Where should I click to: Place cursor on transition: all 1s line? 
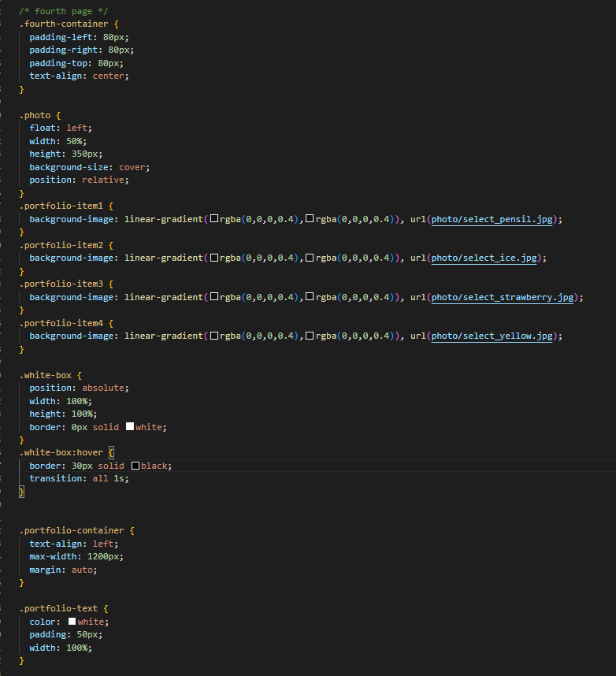pos(79,478)
